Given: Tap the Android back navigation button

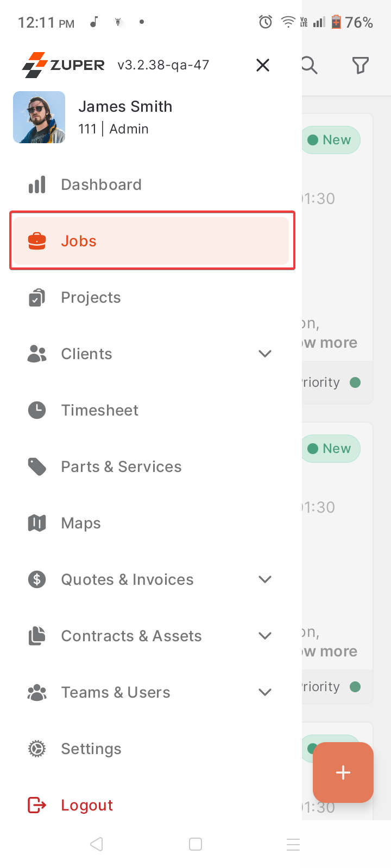Looking at the screenshot, I should click(x=97, y=844).
